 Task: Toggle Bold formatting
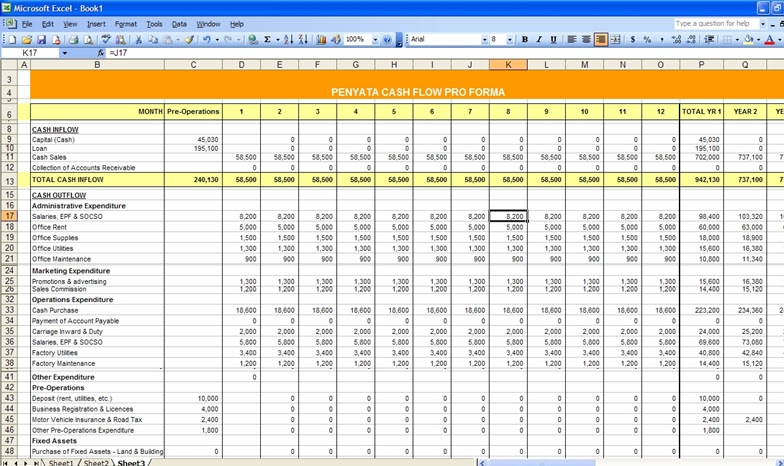(524, 40)
